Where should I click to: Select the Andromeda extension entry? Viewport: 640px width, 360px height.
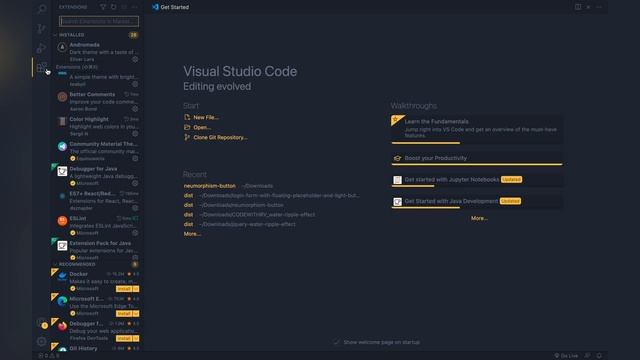[x=97, y=52]
